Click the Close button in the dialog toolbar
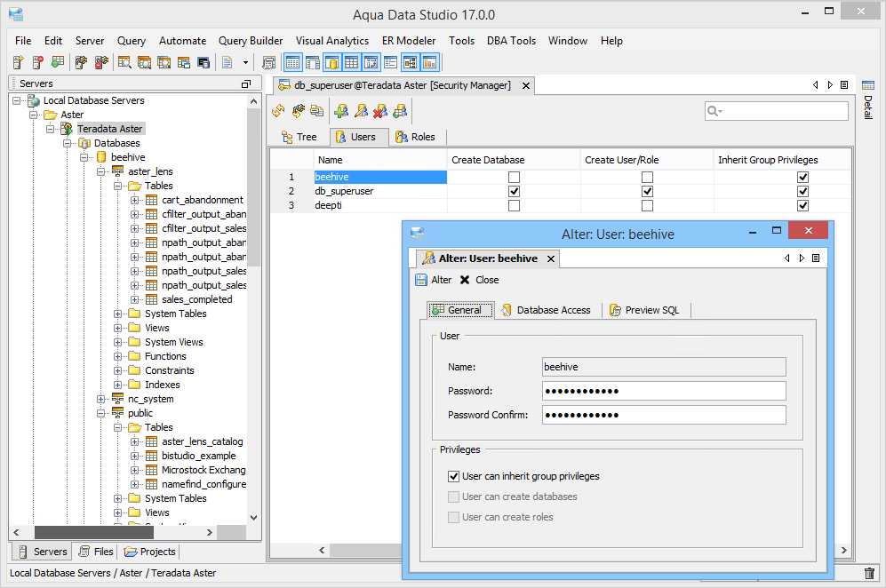The image size is (886, 588). 479,280
